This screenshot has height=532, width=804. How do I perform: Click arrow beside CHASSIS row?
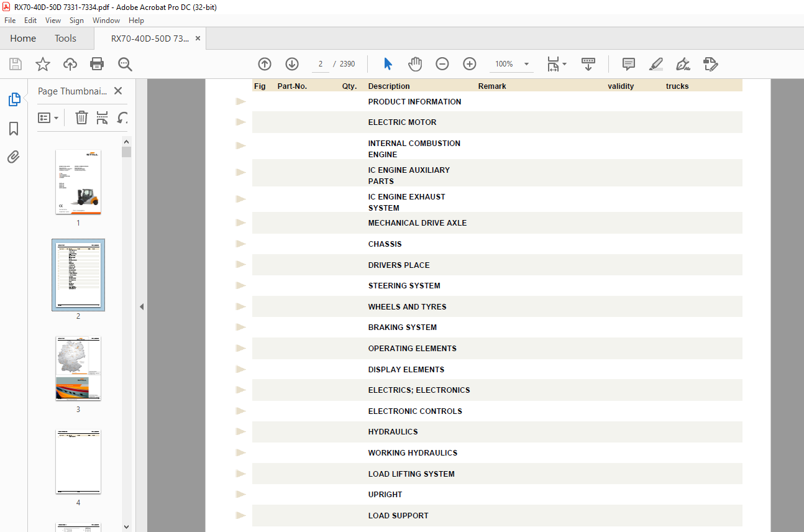[241, 244]
